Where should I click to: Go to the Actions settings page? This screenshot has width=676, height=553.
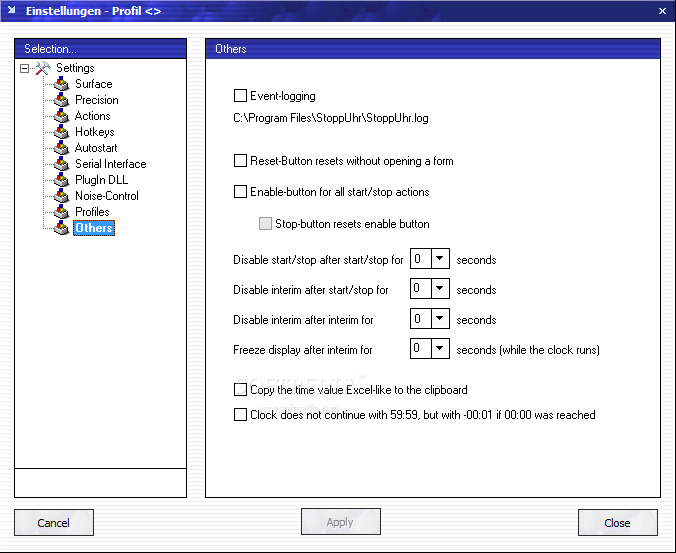(92, 116)
